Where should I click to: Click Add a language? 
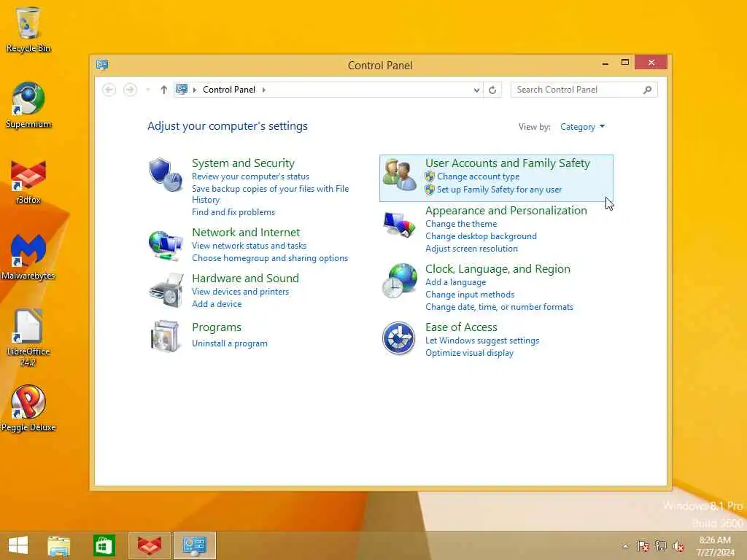pyautogui.click(x=455, y=282)
